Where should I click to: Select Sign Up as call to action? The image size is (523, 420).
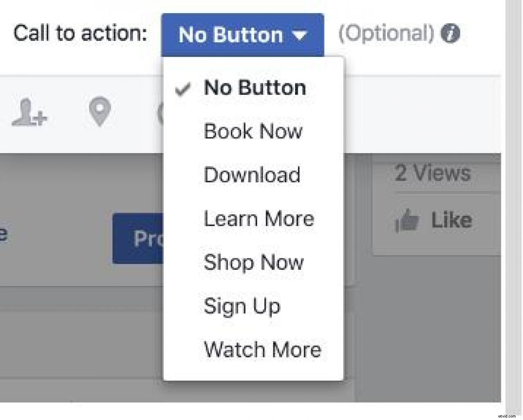242,306
